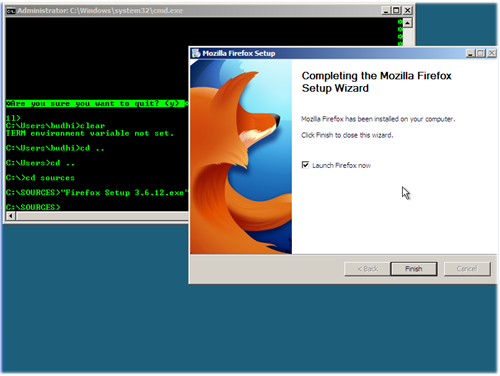The image size is (500, 376).
Task: Click 'Firefox Setup 3.6.12.exe' command line in cmd
Action: pyautogui.click(x=97, y=193)
